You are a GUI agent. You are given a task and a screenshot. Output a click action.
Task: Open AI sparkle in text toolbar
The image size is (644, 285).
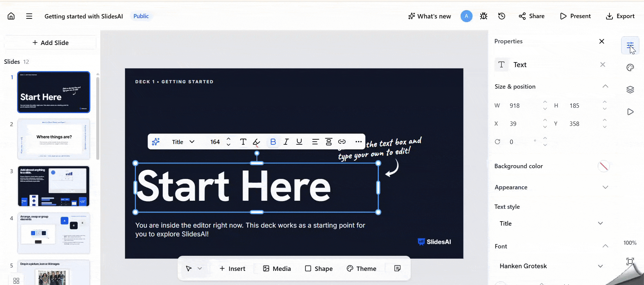(156, 142)
